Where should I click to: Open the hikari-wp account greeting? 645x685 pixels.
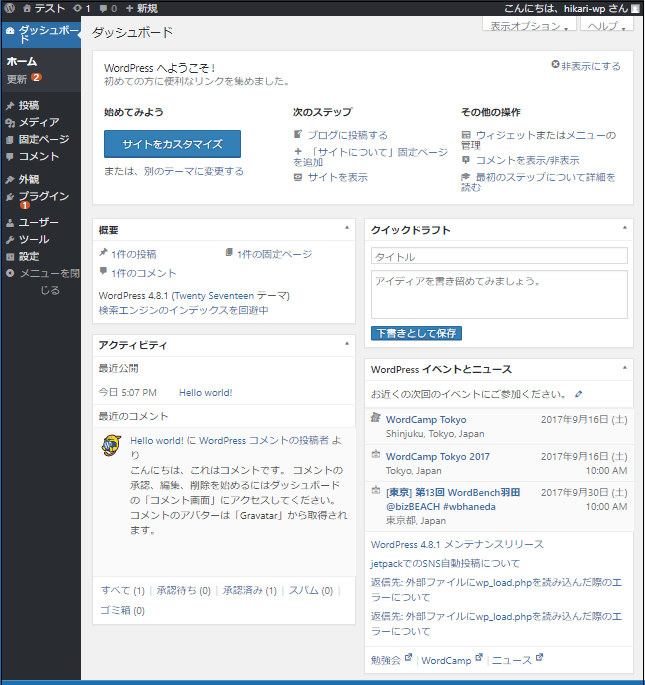pos(565,8)
